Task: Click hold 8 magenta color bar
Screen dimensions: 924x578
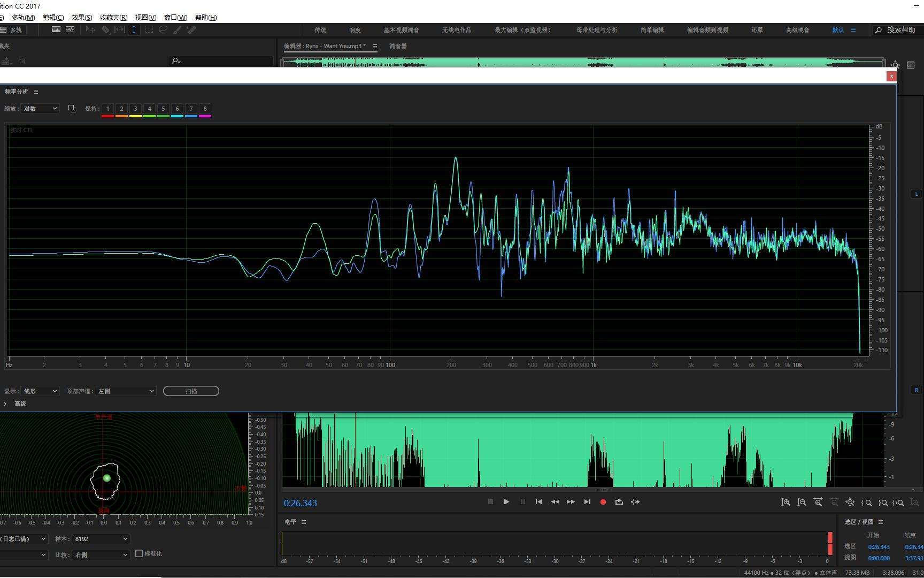Action: (x=205, y=116)
